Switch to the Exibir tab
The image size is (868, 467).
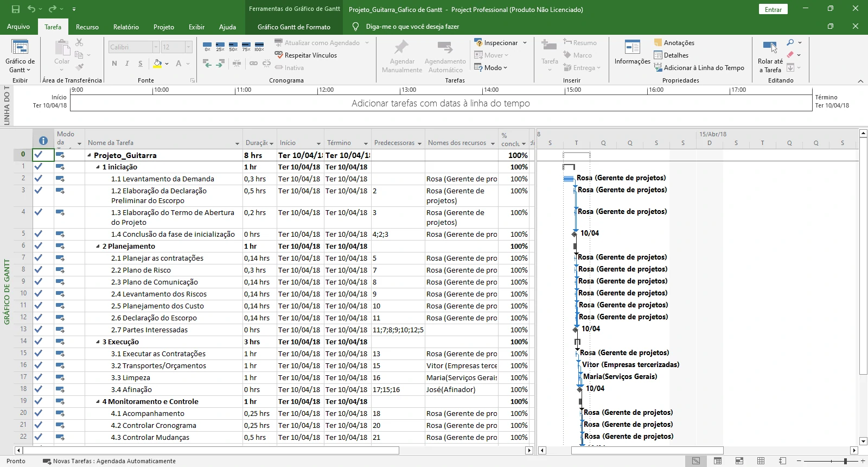196,27
